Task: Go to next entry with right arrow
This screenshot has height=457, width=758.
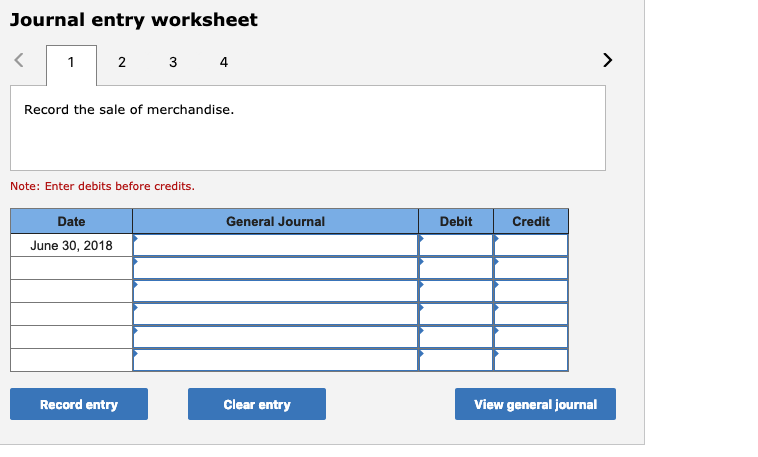Action: click(608, 60)
